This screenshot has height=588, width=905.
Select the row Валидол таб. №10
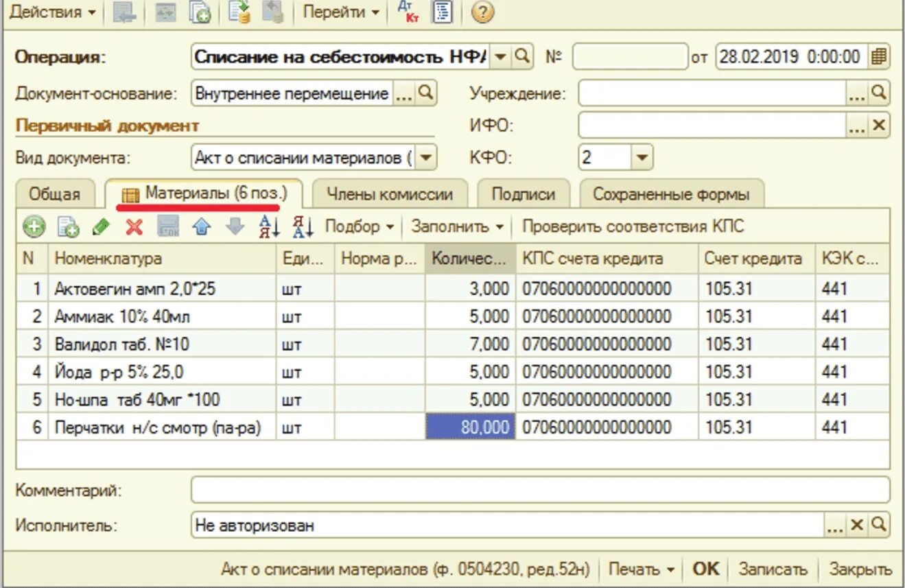(453, 344)
